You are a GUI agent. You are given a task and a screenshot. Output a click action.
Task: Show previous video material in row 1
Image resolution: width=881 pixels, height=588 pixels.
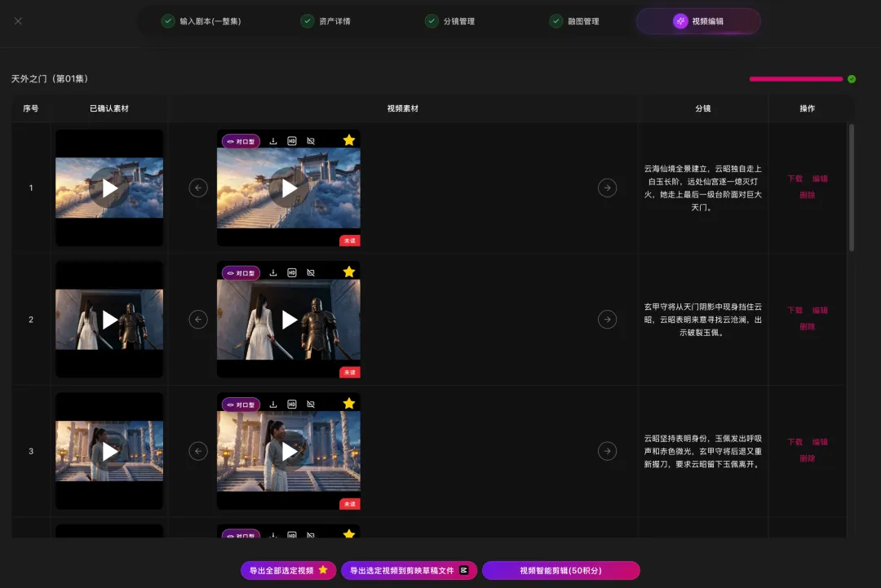(198, 188)
